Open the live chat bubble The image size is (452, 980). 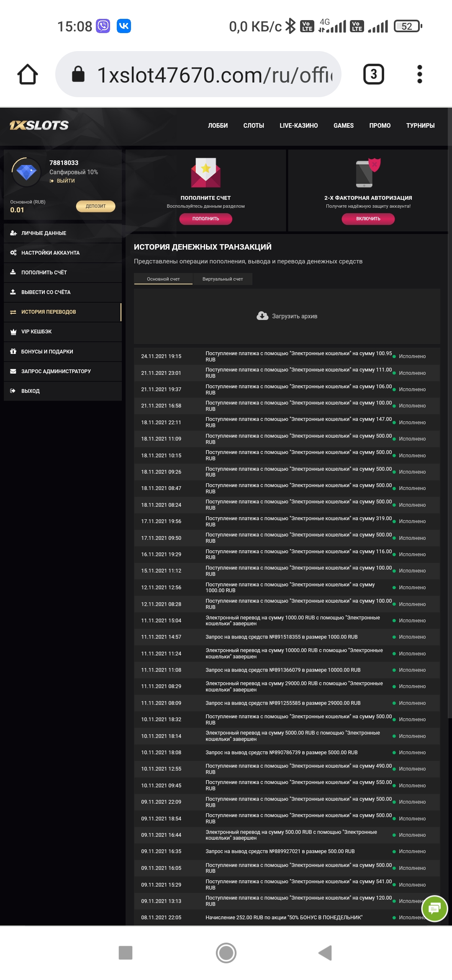point(435,908)
